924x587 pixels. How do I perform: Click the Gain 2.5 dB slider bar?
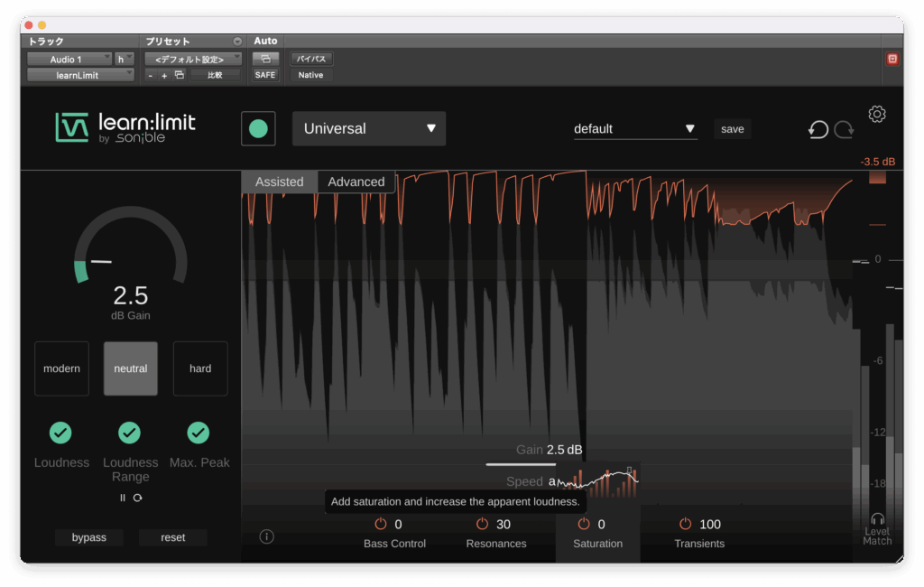point(521,465)
